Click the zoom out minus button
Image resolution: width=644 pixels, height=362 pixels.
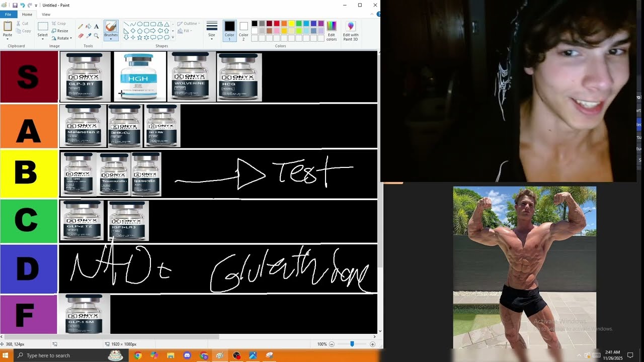(x=332, y=344)
